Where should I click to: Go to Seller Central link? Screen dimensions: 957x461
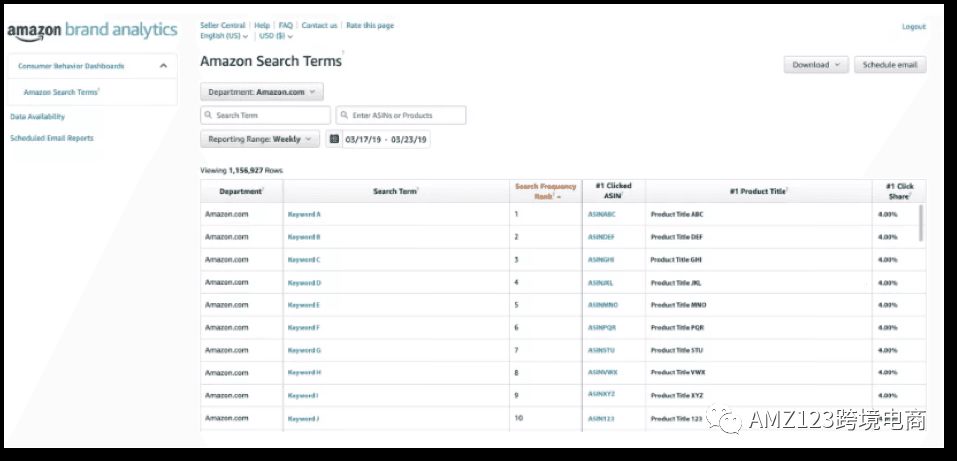tap(223, 26)
